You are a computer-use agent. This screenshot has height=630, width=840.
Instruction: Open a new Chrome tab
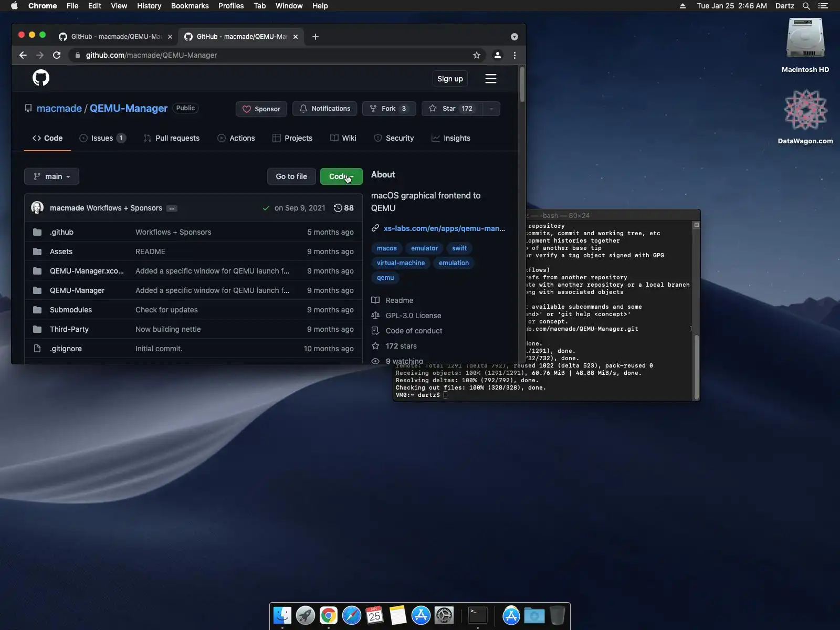[x=316, y=37]
